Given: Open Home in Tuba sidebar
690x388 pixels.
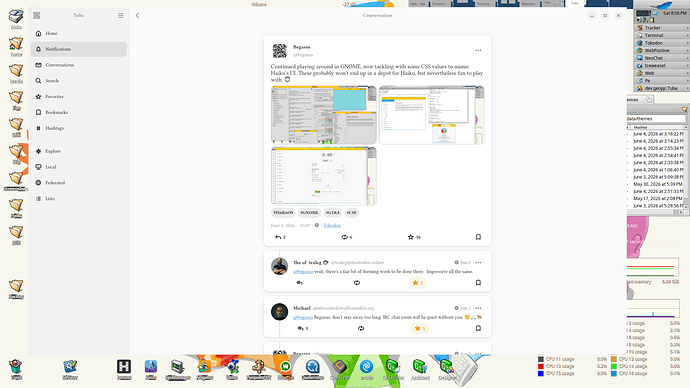Looking at the screenshot, I should [x=79, y=33].
